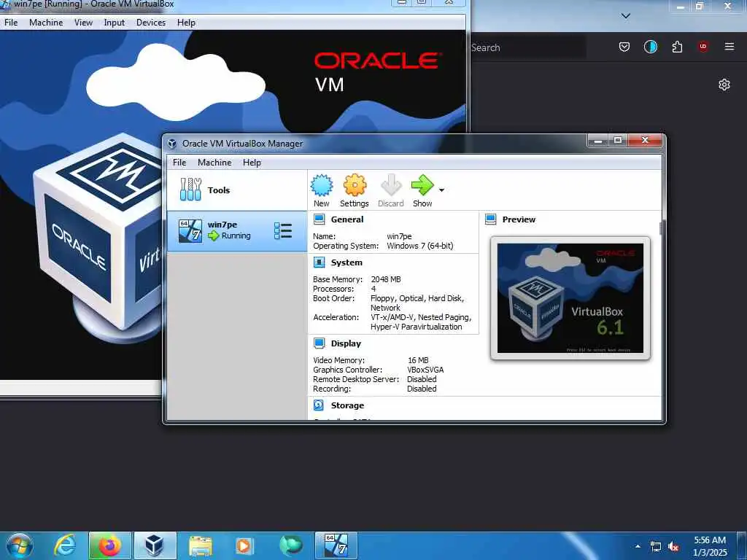
Task: Open the Help menu in VirtualBox Manager
Action: tap(252, 163)
